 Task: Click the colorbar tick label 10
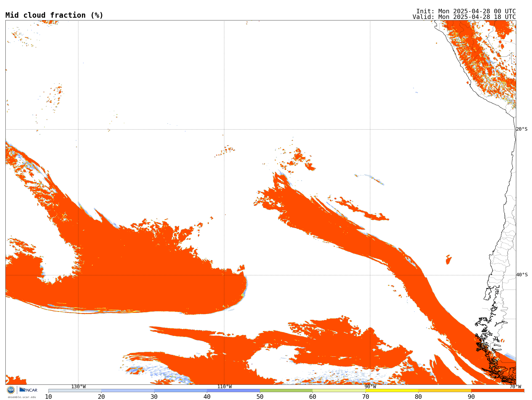pyautogui.click(x=49, y=397)
